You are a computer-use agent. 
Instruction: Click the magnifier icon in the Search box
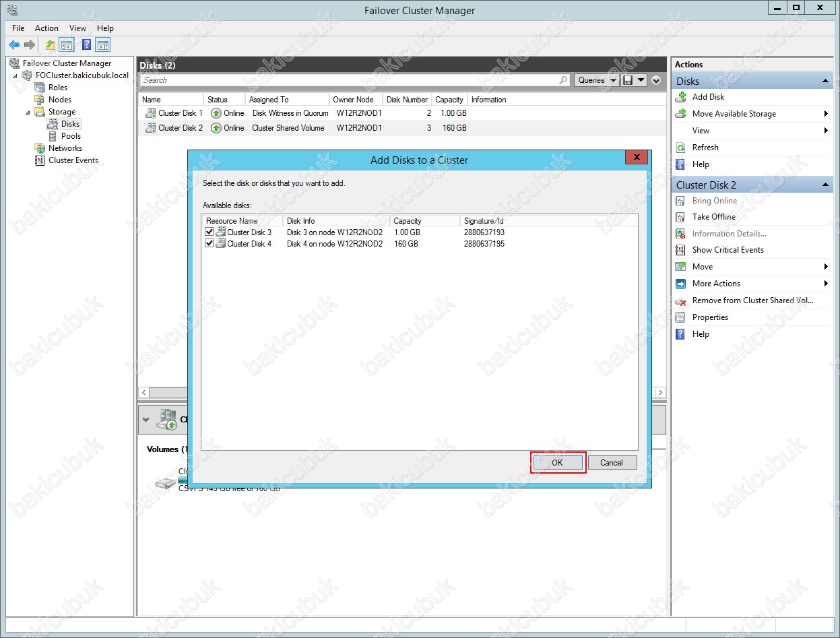pos(564,80)
